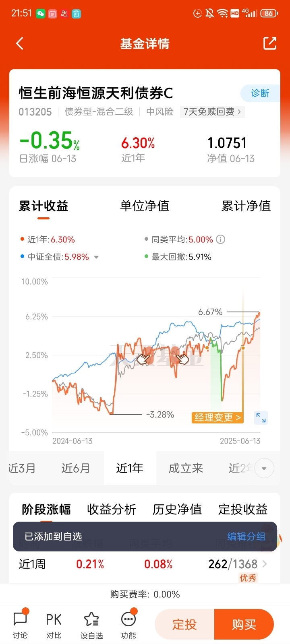This screenshot has width=290, height=644.
Task: Tap the 经理变更 marker on chart
Action: click(x=218, y=417)
